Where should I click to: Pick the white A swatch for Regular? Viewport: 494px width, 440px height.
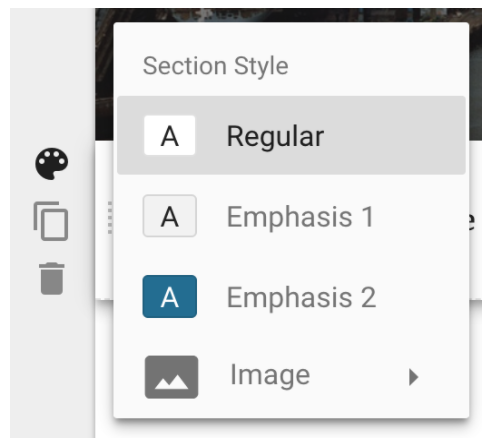[x=169, y=135]
